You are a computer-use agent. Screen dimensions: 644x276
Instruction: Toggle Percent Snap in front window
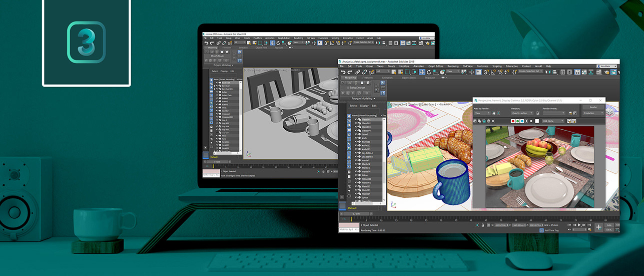[500, 72]
